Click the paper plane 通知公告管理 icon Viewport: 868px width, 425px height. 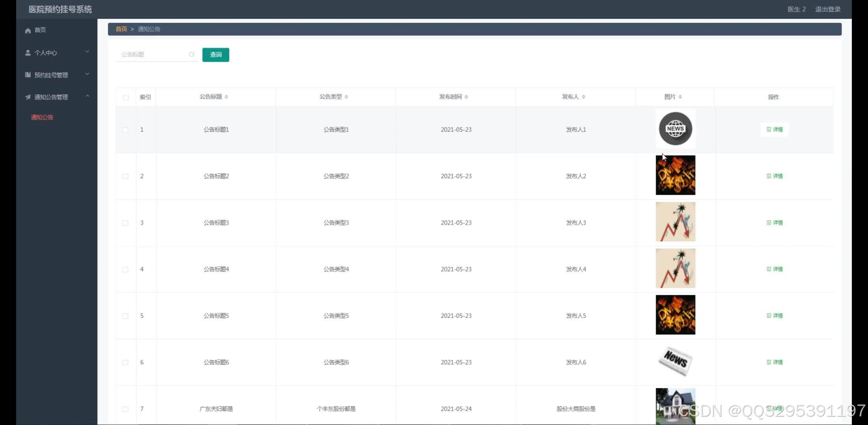click(28, 97)
